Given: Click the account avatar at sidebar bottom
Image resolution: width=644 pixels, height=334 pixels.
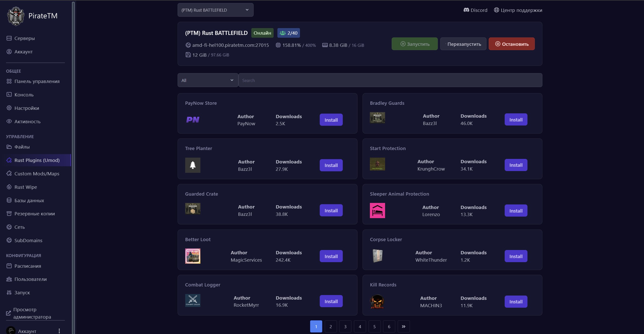Looking at the screenshot, I should (11, 331).
